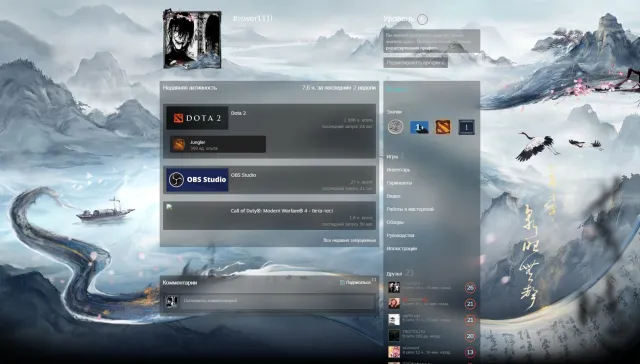The image size is (640, 364).
Task: Click the Jungler badge name
Action: (x=198, y=142)
